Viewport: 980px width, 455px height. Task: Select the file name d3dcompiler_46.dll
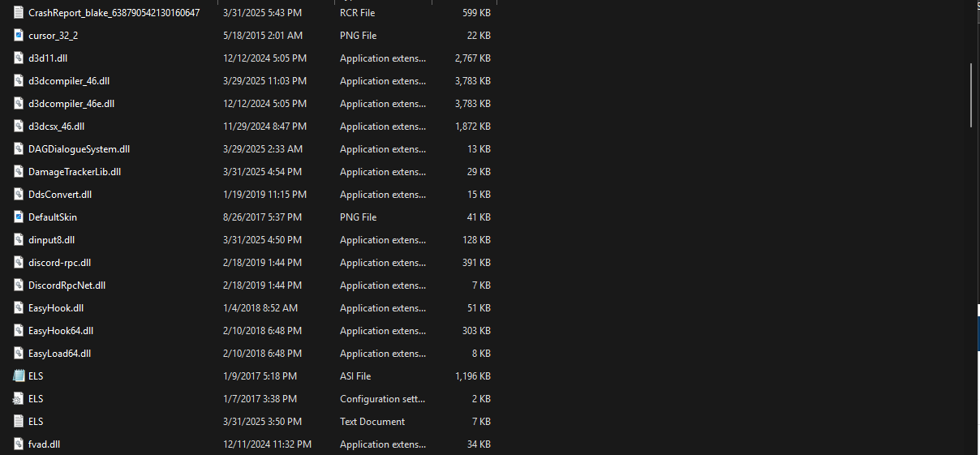[x=69, y=81]
